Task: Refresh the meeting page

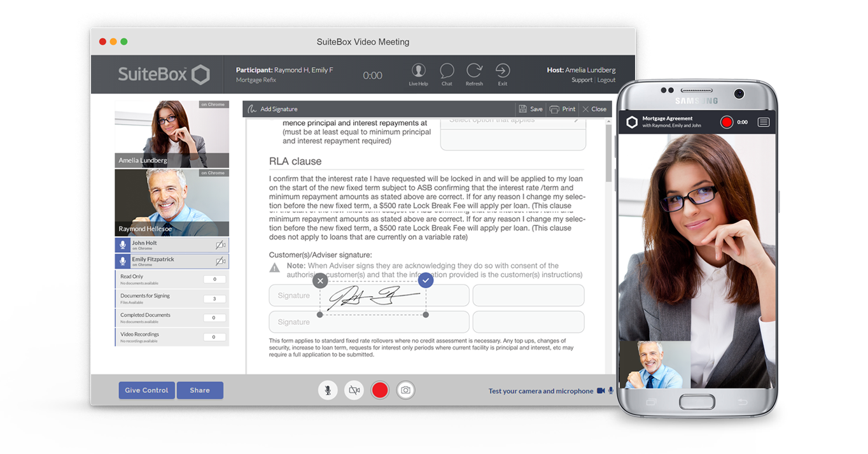Action: click(x=474, y=74)
